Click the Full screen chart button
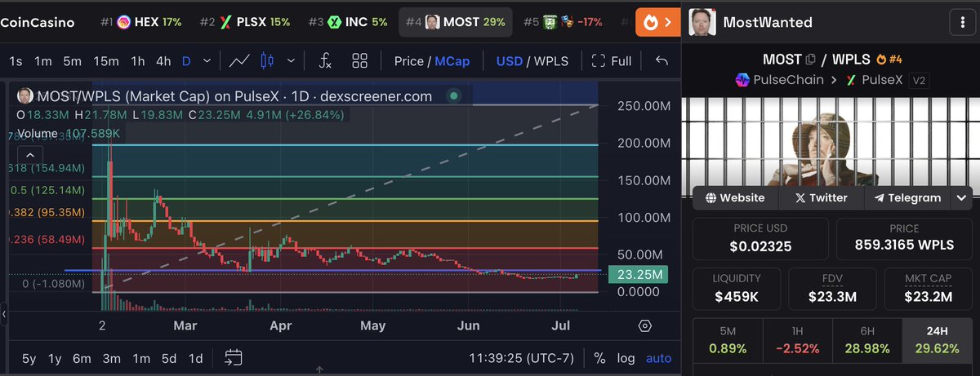Image resolution: width=980 pixels, height=376 pixels. [612, 60]
